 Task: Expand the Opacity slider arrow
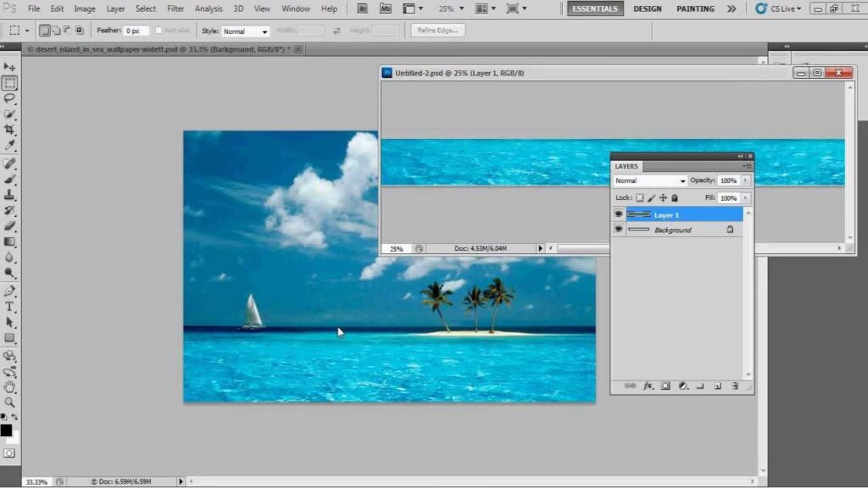tap(746, 180)
